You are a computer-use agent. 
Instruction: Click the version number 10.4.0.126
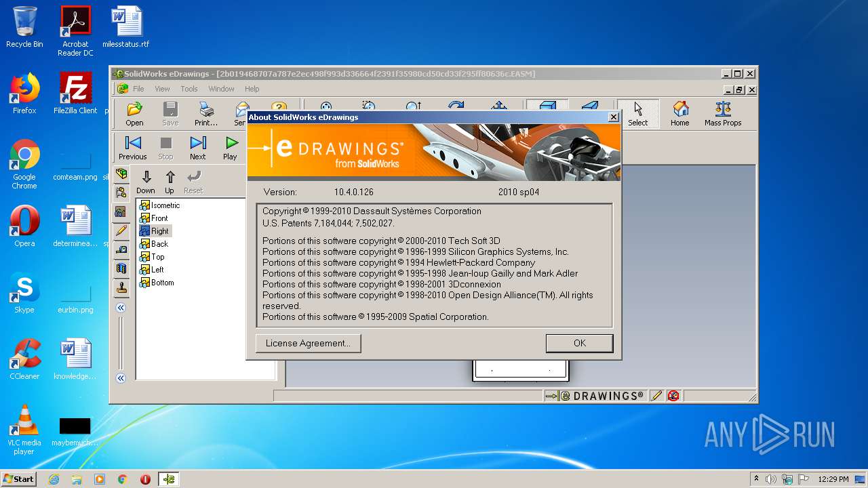click(x=354, y=192)
